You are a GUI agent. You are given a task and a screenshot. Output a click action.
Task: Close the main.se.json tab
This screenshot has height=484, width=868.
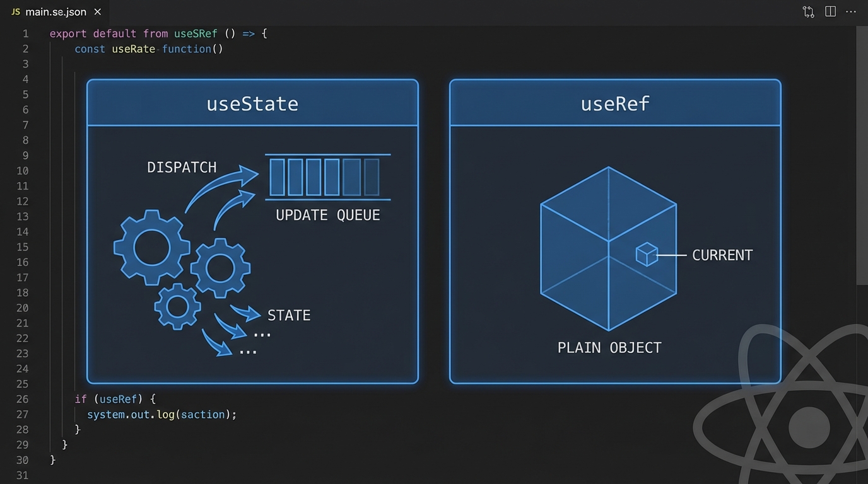(97, 12)
